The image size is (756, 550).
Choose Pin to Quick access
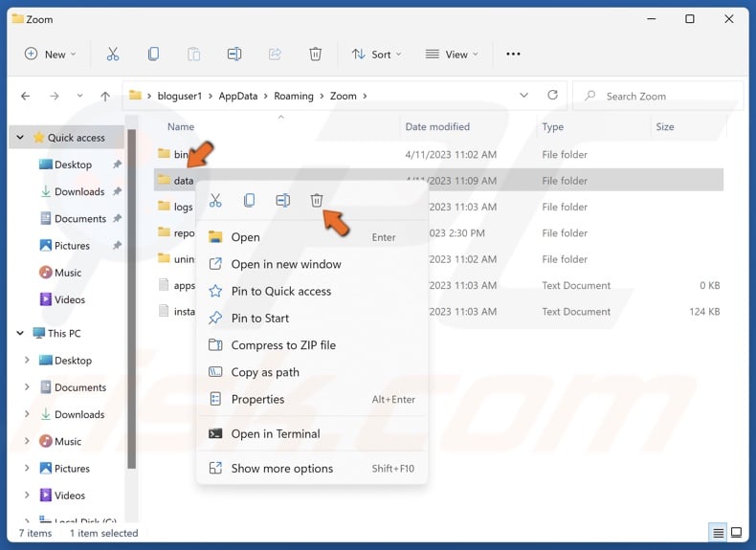tap(312, 291)
